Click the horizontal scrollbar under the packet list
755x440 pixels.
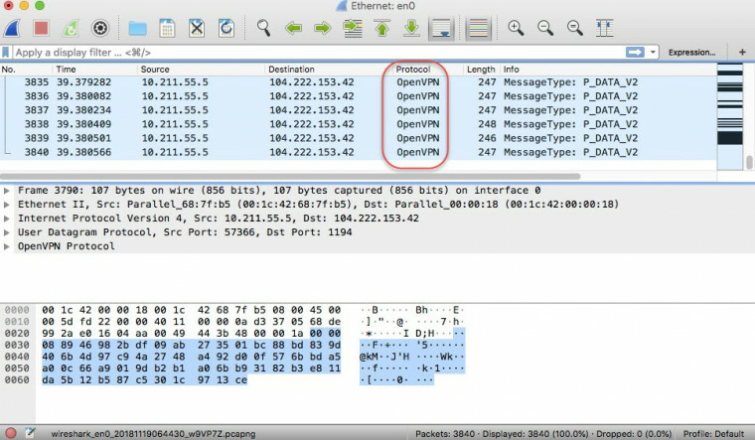(290, 176)
